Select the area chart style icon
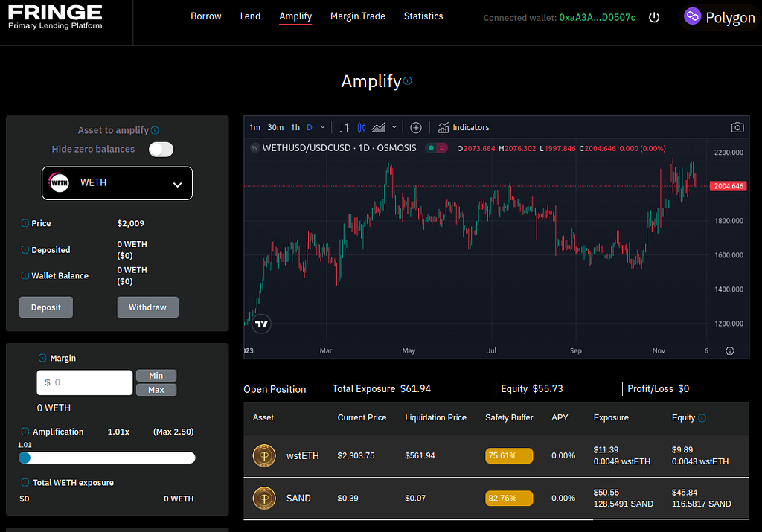The image size is (762, 532). click(379, 127)
